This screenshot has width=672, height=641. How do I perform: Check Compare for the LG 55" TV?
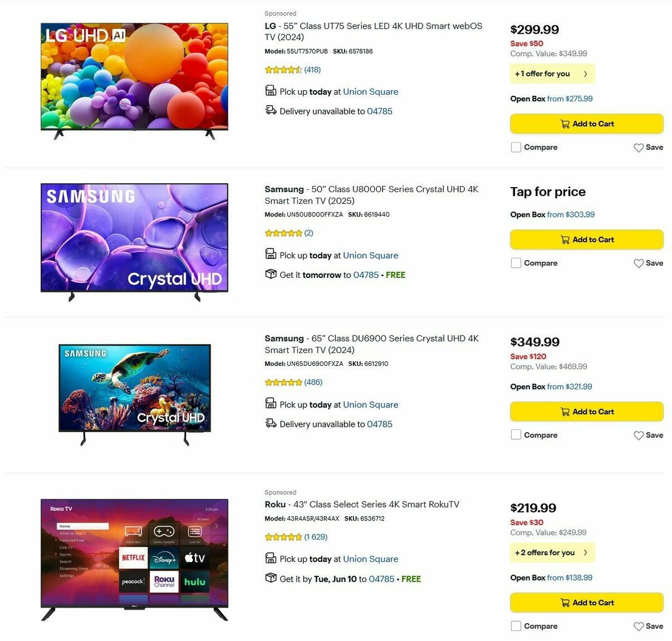(516, 147)
